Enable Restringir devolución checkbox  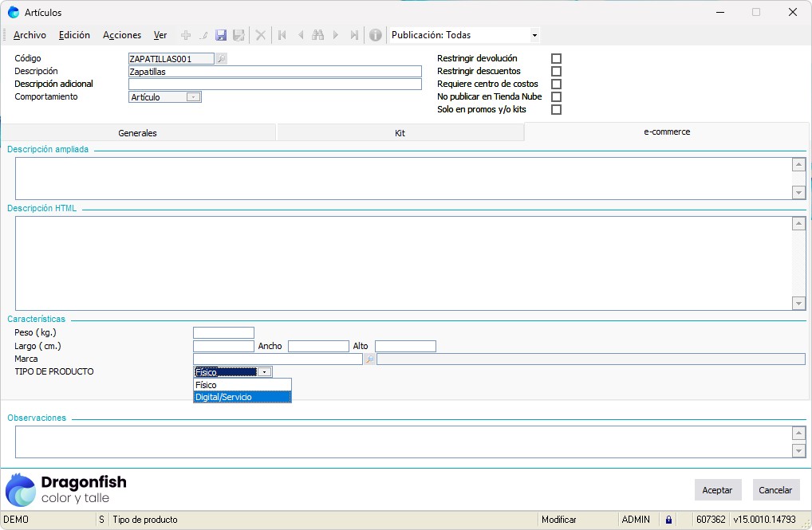pos(557,59)
